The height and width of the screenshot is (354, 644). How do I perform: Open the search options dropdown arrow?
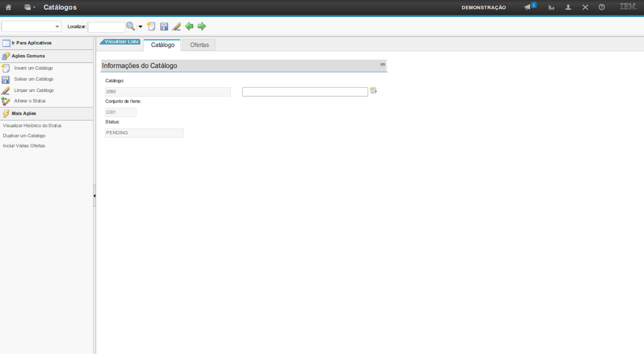pos(140,27)
